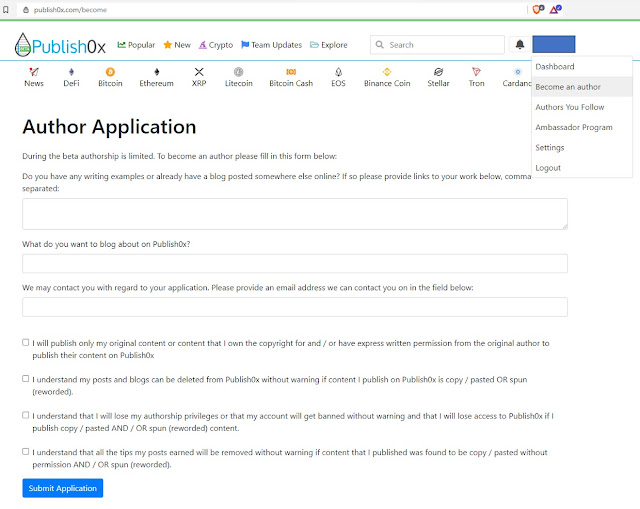The image size is (640, 509).
Task: Click the site lock icon in address bar
Action: [26, 10]
